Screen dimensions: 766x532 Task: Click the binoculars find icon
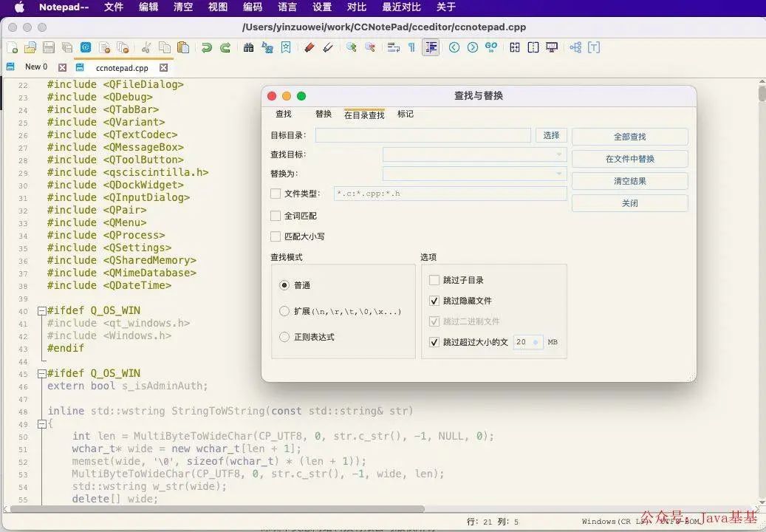coord(249,47)
